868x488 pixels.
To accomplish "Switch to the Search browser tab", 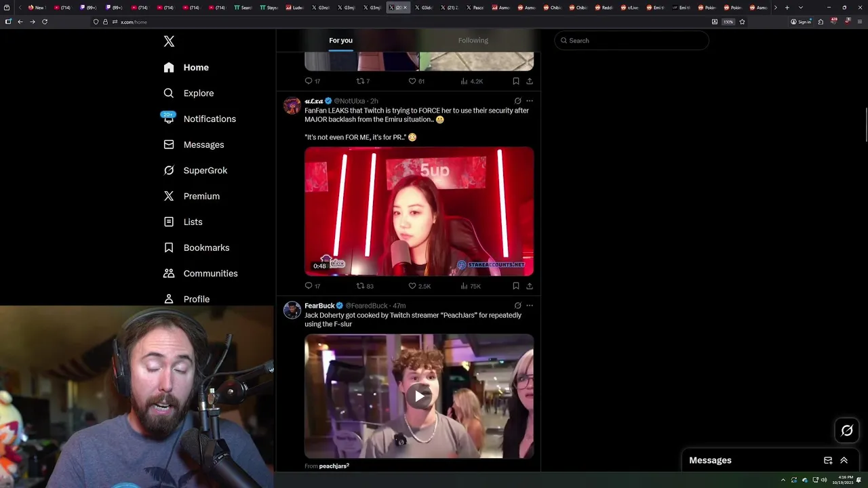I will click(x=243, y=7).
